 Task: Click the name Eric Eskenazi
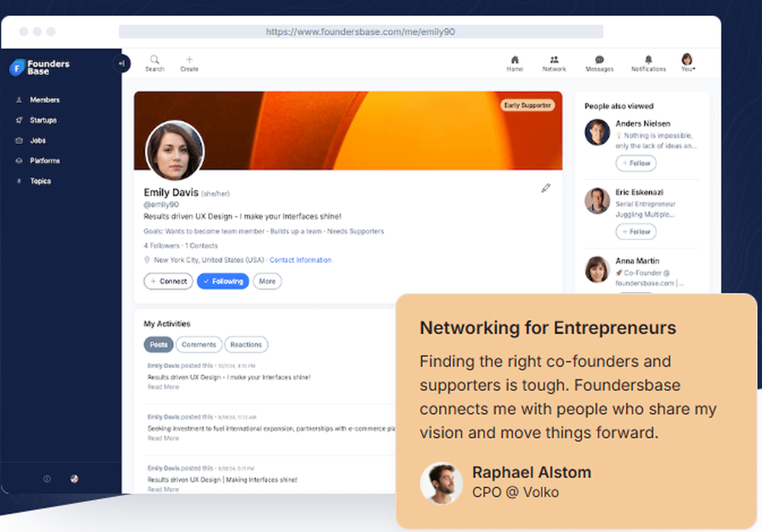639,192
